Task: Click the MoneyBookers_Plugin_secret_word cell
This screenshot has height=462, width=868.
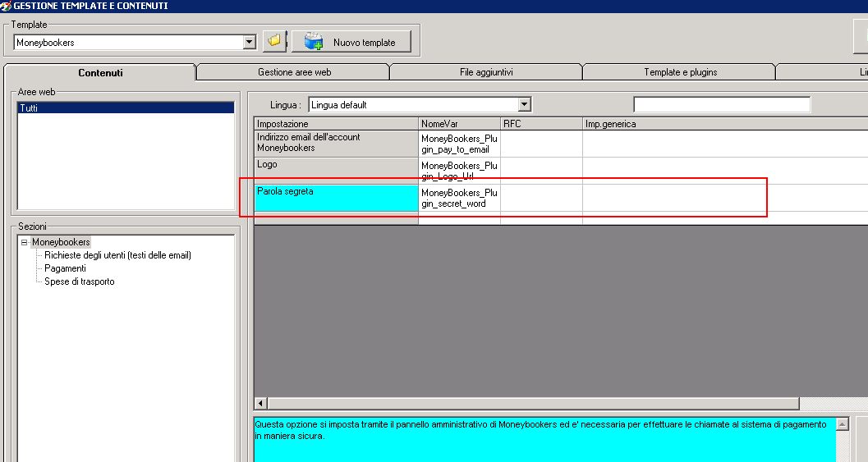Action: (x=459, y=198)
